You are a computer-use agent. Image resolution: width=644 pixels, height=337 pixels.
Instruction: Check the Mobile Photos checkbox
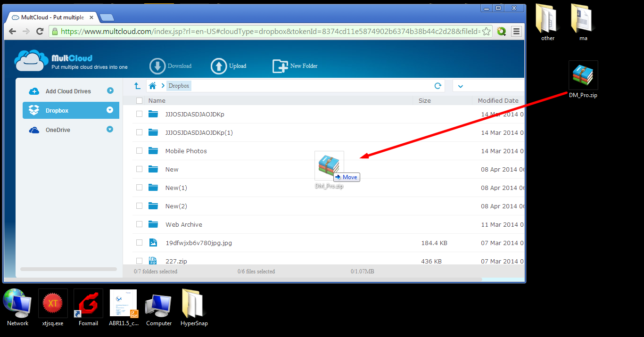(x=139, y=151)
